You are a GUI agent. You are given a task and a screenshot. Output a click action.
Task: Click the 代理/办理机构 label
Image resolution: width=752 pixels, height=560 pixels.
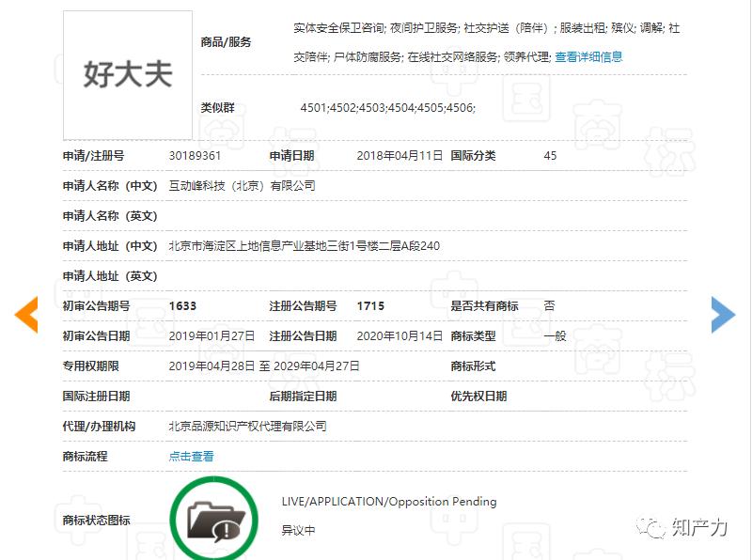[x=99, y=427]
